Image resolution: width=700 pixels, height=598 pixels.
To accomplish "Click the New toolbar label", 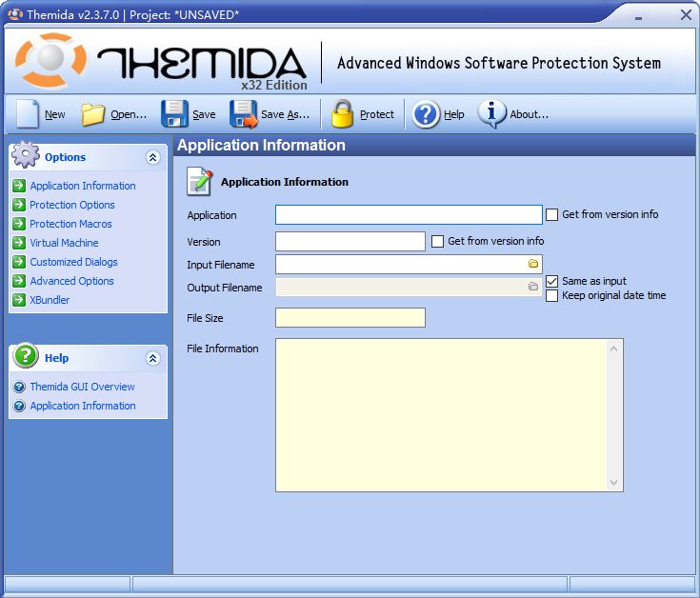I will pyautogui.click(x=55, y=114).
